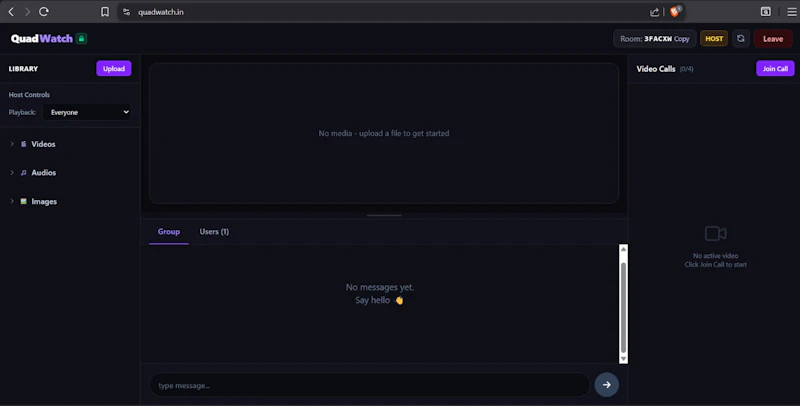Click the resize handle below media player
The image size is (800, 406).
(384, 215)
